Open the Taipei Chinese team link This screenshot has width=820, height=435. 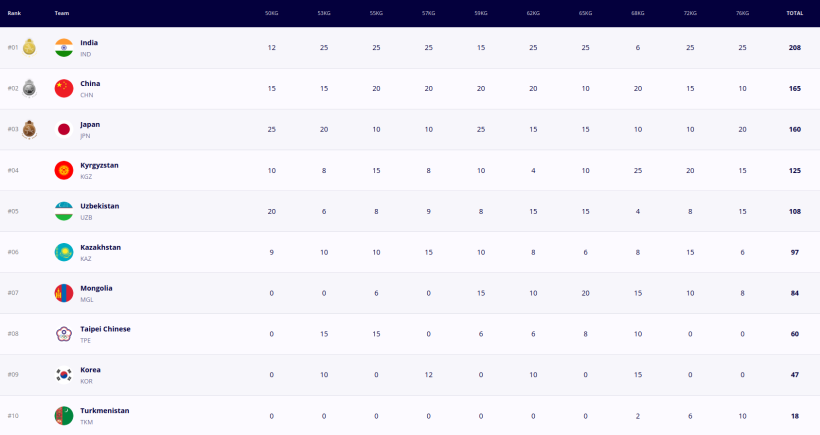(105, 329)
